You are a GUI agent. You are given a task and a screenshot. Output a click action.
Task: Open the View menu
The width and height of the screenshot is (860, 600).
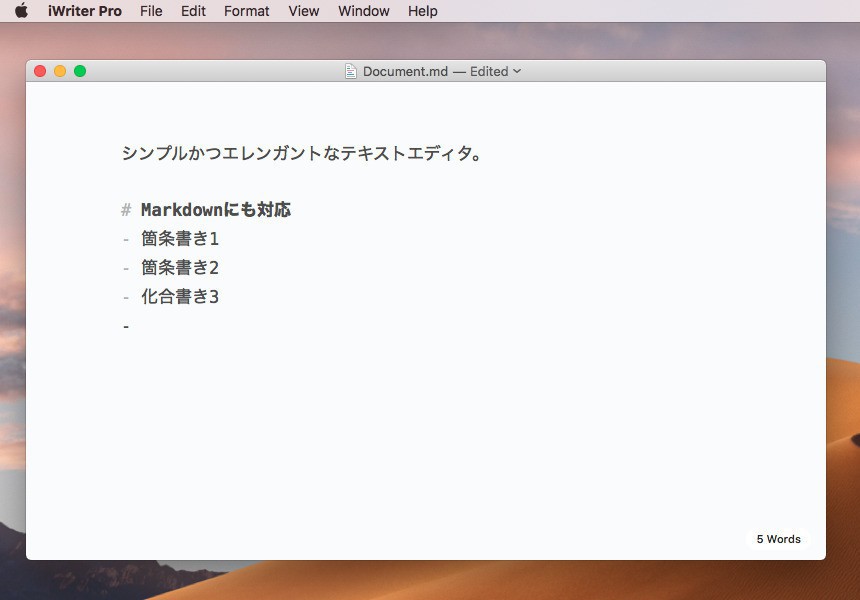coord(304,11)
